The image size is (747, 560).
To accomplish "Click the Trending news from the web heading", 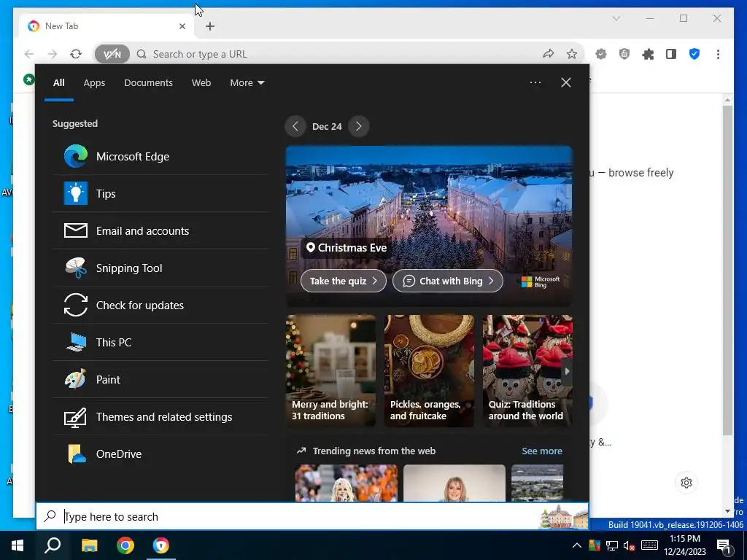I will pyautogui.click(x=374, y=451).
